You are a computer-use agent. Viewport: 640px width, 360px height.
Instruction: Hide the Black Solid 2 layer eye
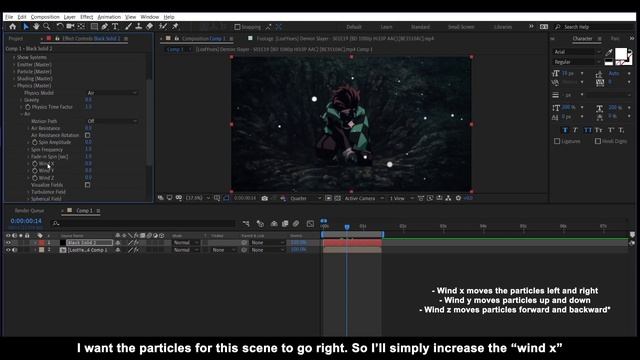click(x=8, y=242)
